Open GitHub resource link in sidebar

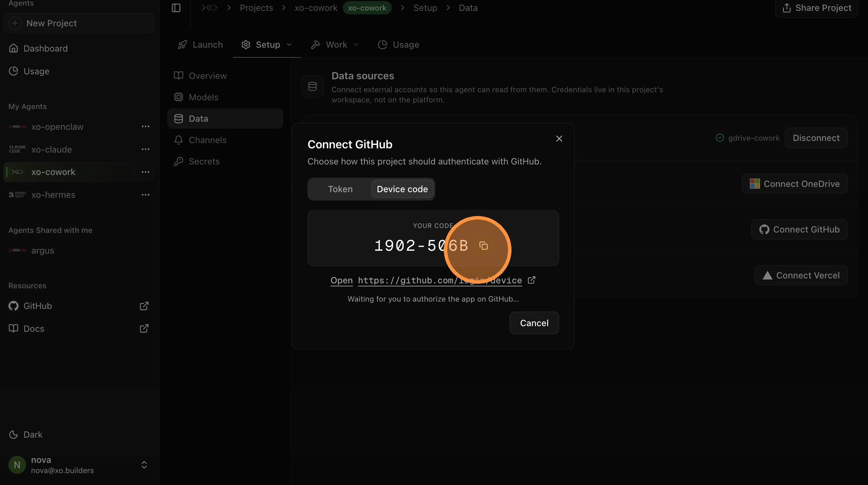38,306
